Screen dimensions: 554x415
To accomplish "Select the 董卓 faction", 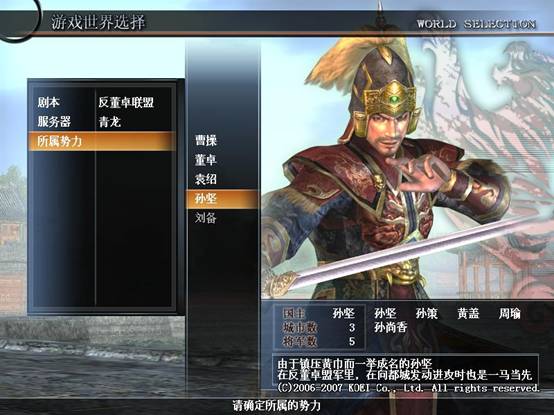I will [x=206, y=160].
